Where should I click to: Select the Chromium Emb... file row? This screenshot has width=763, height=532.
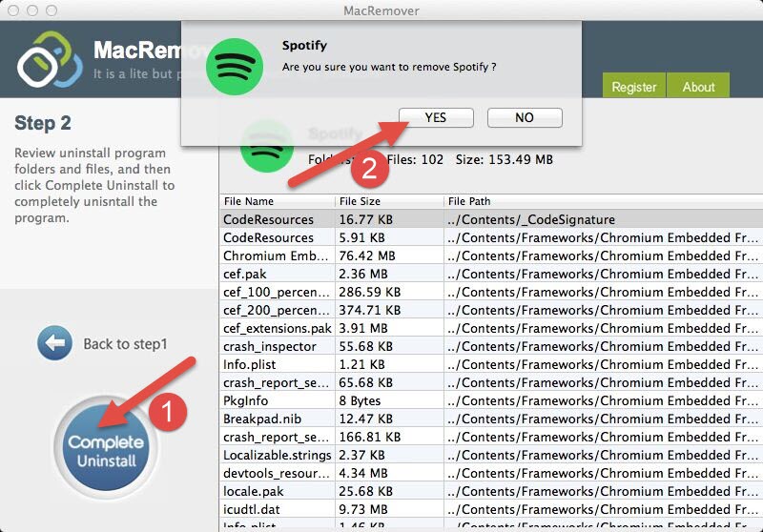click(x=491, y=256)
